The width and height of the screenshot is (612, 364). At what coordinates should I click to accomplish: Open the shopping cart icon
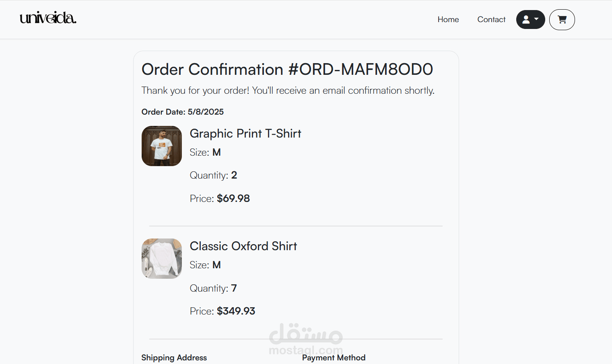pos(562,19)
